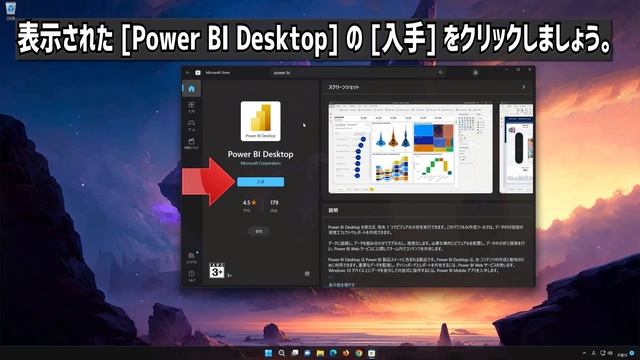Open File Explorer from the taskbar
This screenshot has width=640, height=360.
coord(320,353)
